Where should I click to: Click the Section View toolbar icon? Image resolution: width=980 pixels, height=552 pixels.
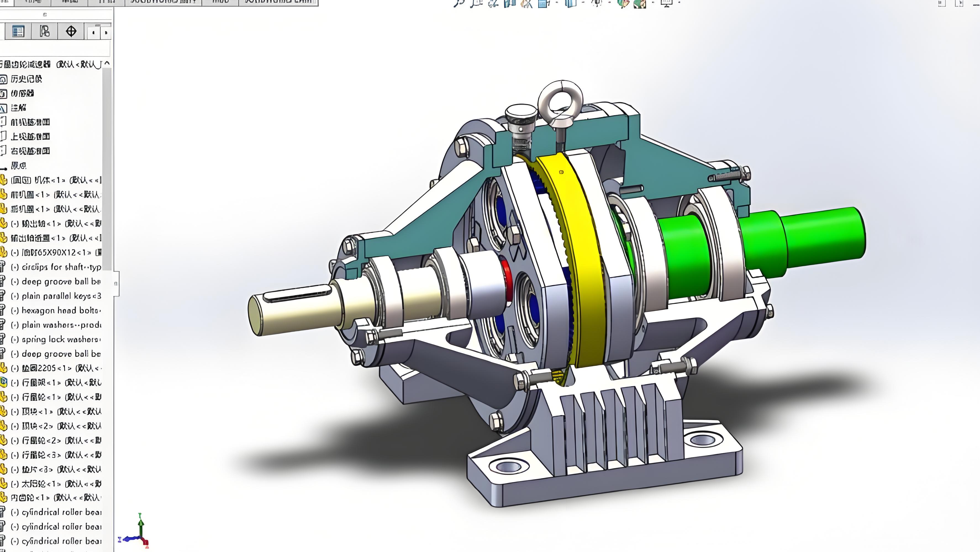tap(510, 3)
